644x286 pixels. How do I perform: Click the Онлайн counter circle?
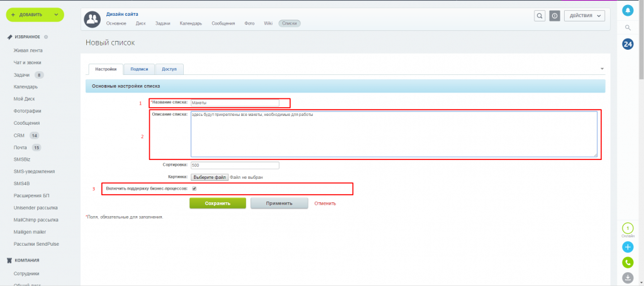(628, 228)
